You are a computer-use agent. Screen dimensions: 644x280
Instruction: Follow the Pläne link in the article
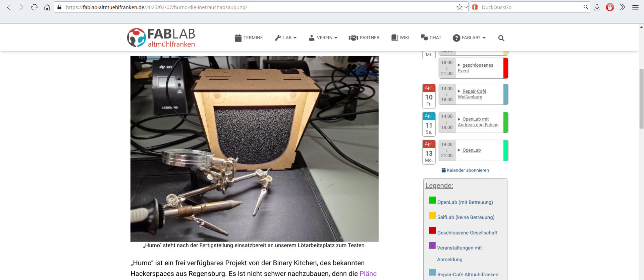coord(368,274)
